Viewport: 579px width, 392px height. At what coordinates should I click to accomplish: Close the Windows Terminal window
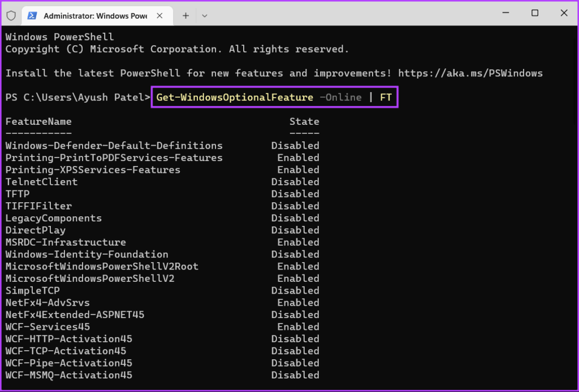click(x=563, y=14)
